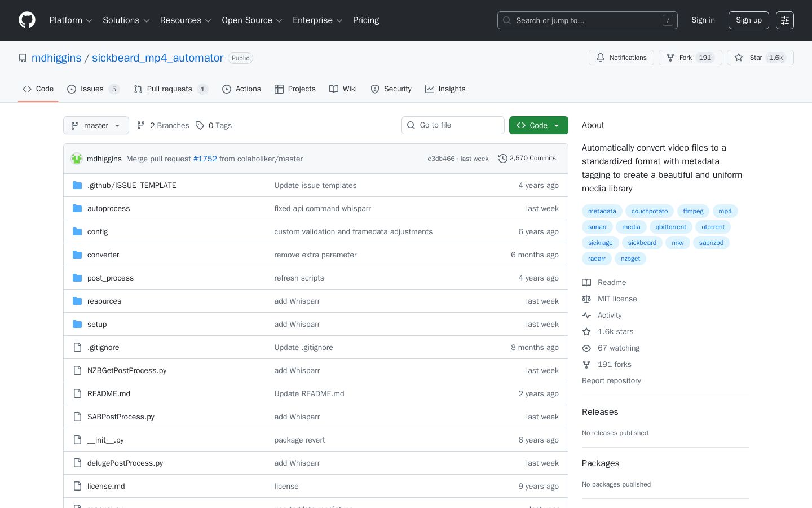Click the folder icon for setup
Screen dimensions: 812x508
click(77, 324)
